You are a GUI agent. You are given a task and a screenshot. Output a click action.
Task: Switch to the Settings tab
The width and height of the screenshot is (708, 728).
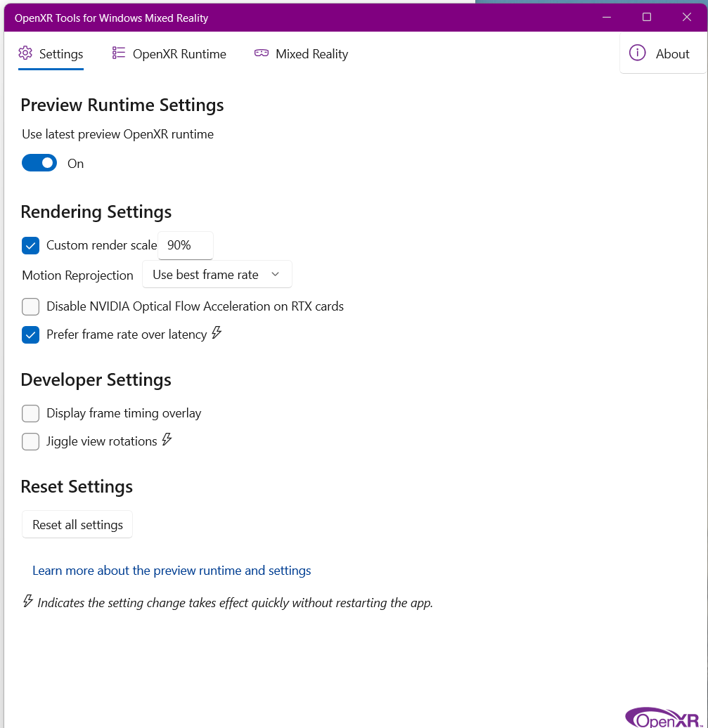pos(51,54)
